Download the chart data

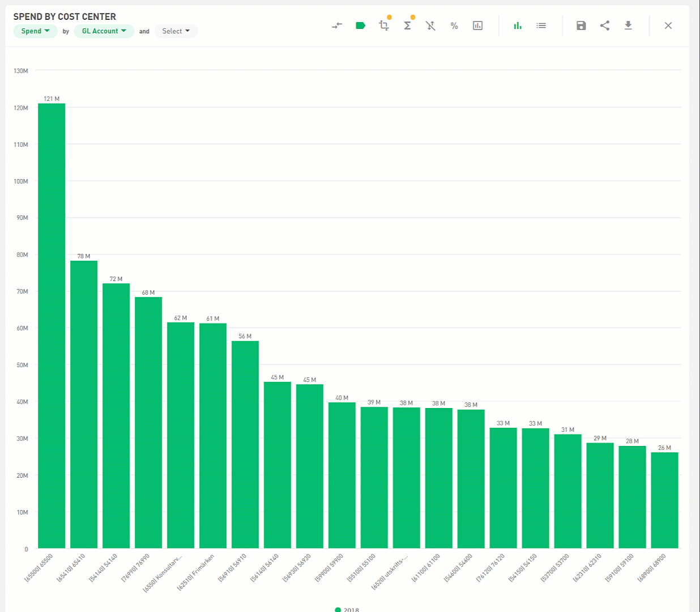[628, 25]
